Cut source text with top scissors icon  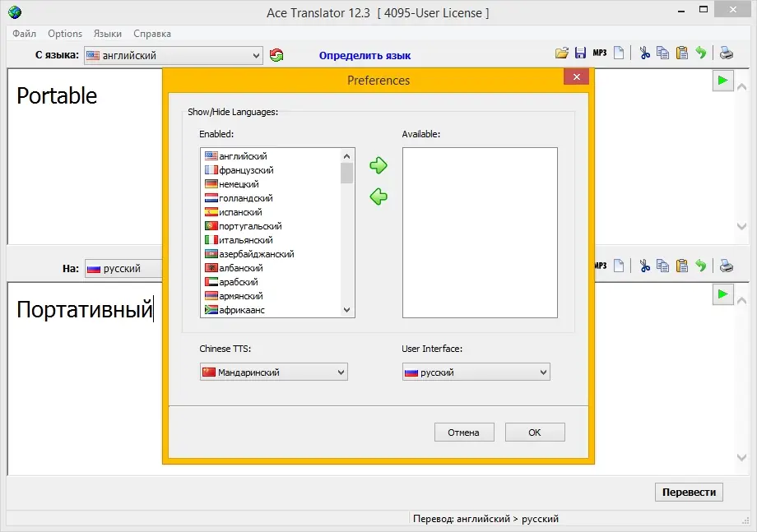645,53
